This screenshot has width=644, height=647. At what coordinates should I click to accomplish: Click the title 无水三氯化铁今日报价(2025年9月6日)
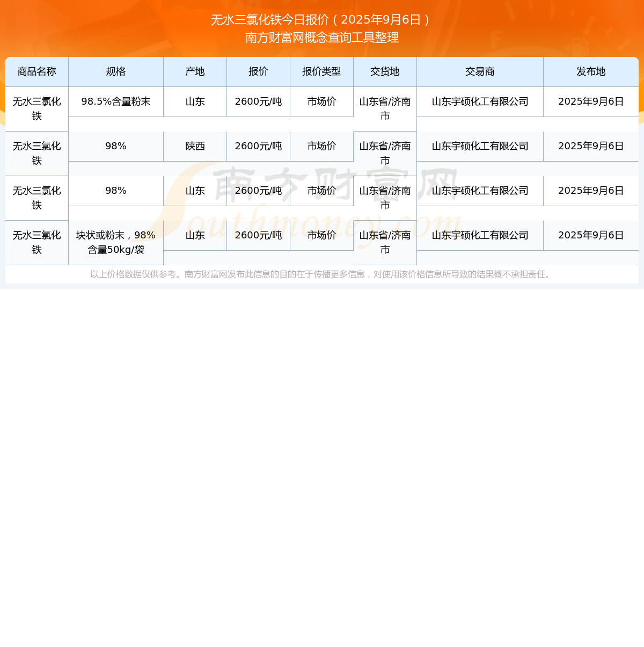[322, 20]
